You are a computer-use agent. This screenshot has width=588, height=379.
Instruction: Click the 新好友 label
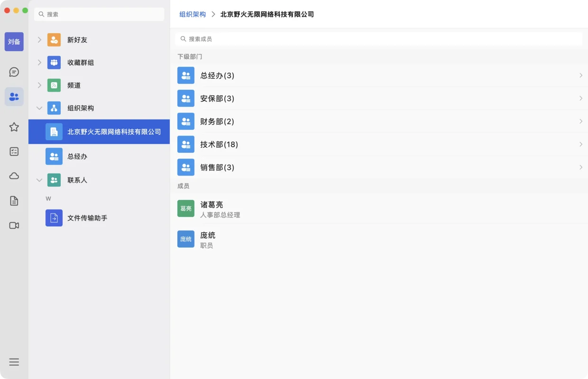click(x=77, y=40)
